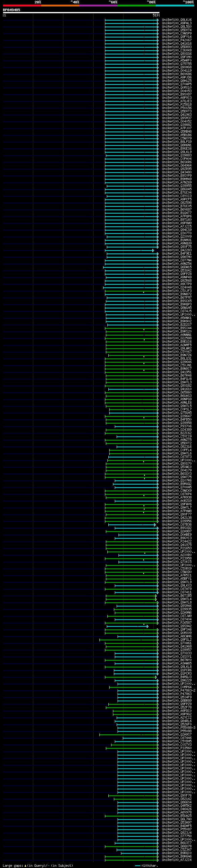Click the Large gaps legend text

click(38, 866)
